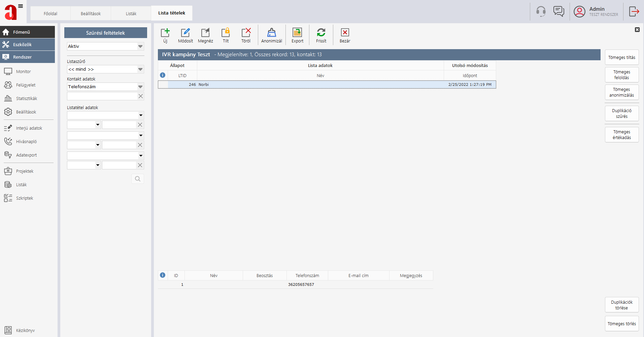Open the Listaszűrő dropdown
Image resolution: width=644 pixels, height=337 pixels.
point(140,69)
